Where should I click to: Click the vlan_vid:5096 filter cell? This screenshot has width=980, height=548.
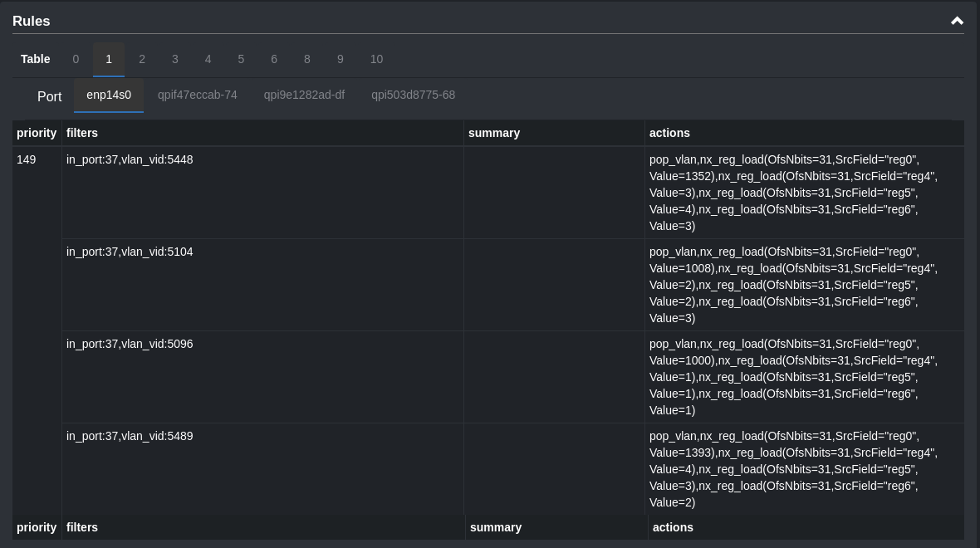point(130,344)
